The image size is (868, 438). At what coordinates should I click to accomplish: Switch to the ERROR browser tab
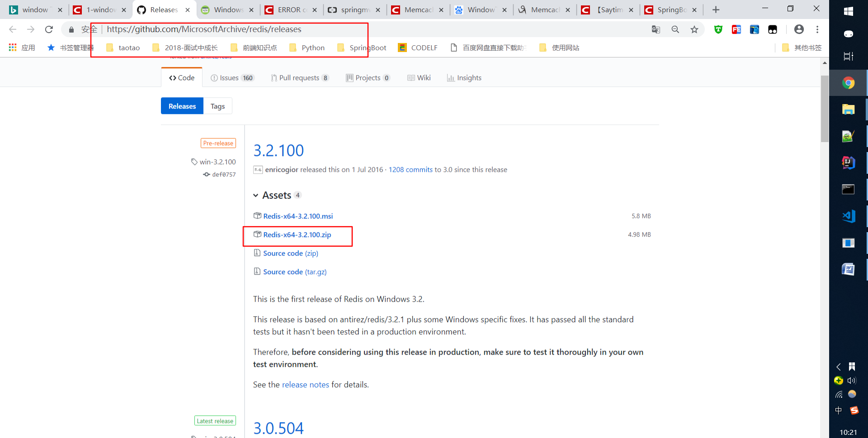pos(292,10)
